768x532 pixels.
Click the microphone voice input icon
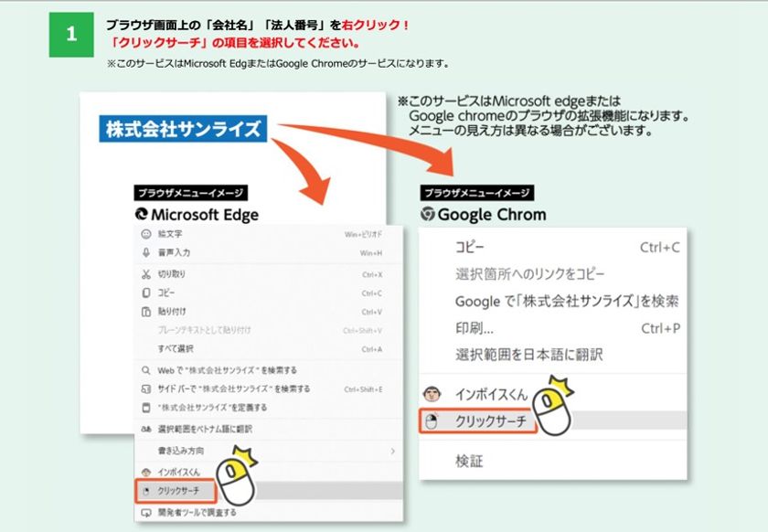coord(146,253)
